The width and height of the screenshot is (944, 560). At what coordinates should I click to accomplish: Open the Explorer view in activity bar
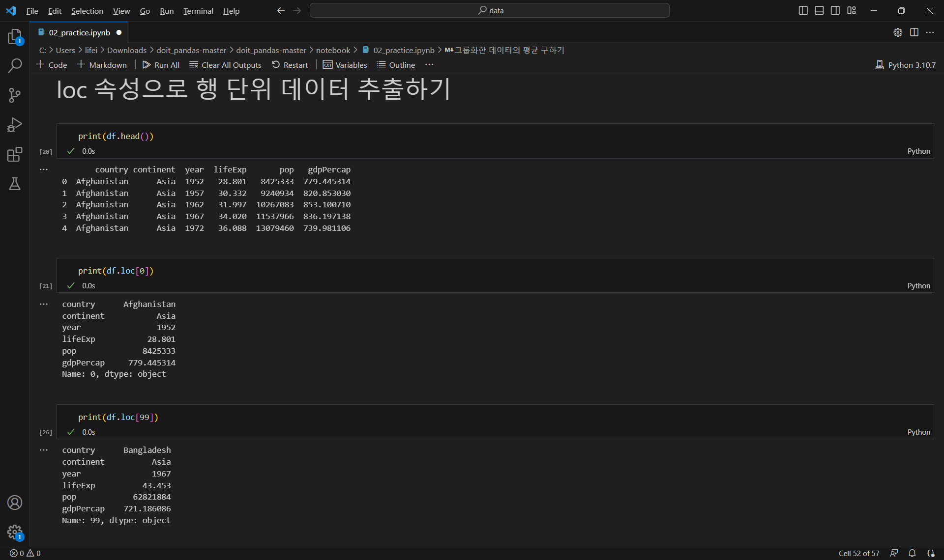coord(15,36)
